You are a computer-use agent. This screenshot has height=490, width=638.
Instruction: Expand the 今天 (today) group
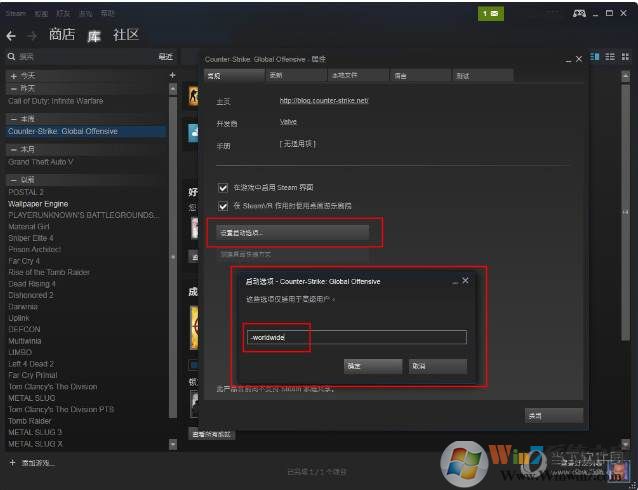click(x=14, y=76)
